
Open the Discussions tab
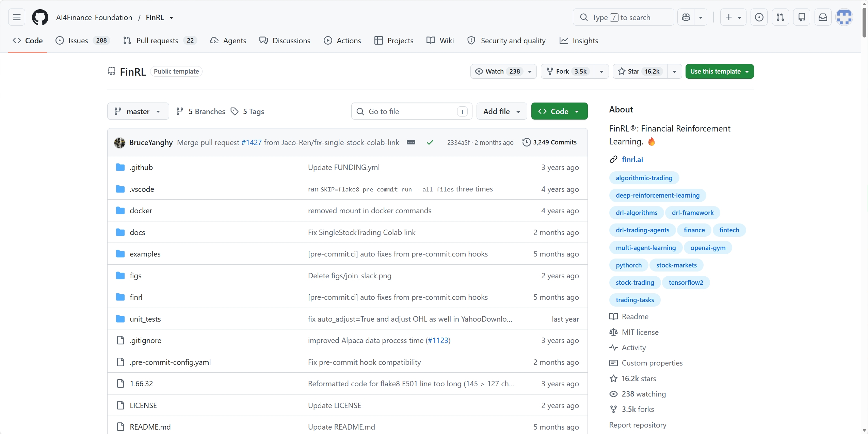[x=285, y=41]
